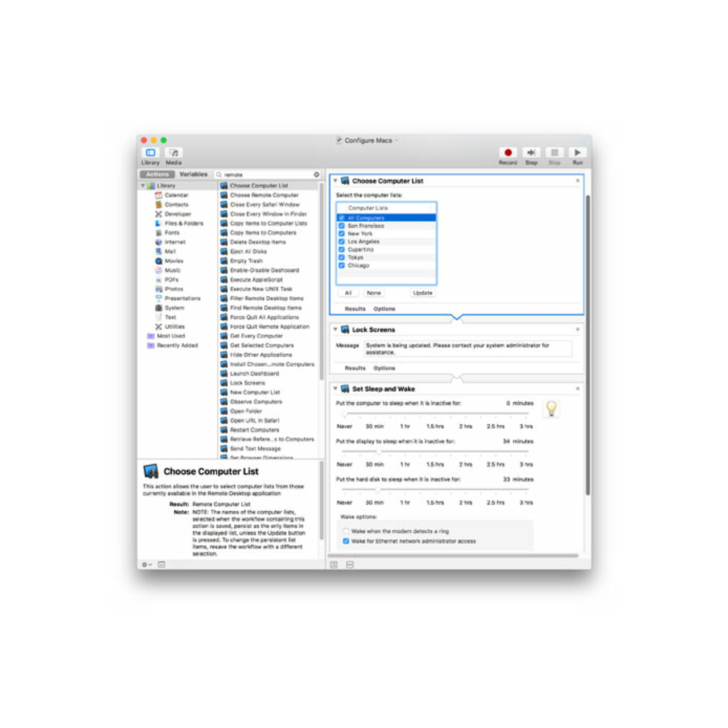
Task: Run the workflow using the Run icon
Action: (578, 152)
